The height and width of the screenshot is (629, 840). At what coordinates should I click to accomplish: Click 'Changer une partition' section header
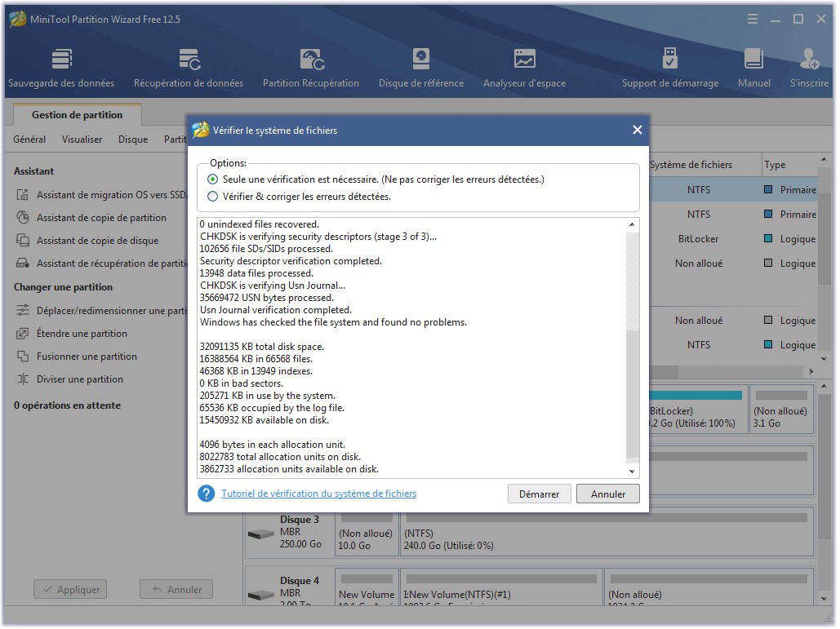point(63,287)
